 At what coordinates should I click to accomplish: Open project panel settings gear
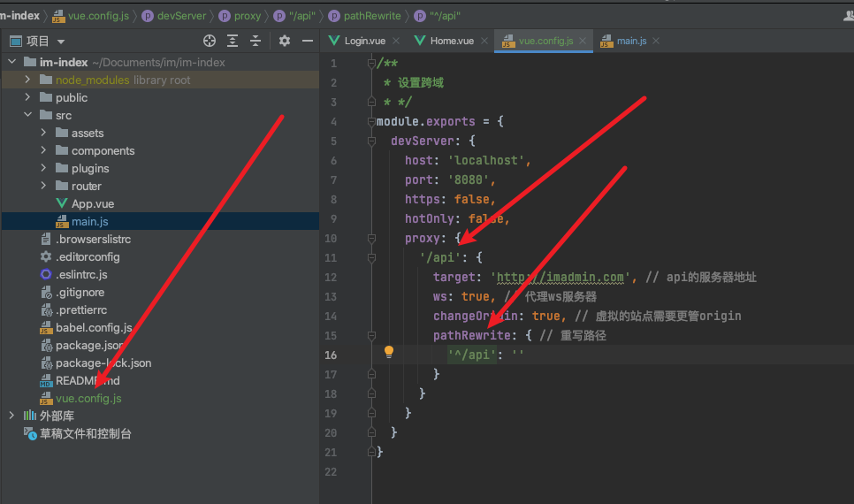point(285,41)
